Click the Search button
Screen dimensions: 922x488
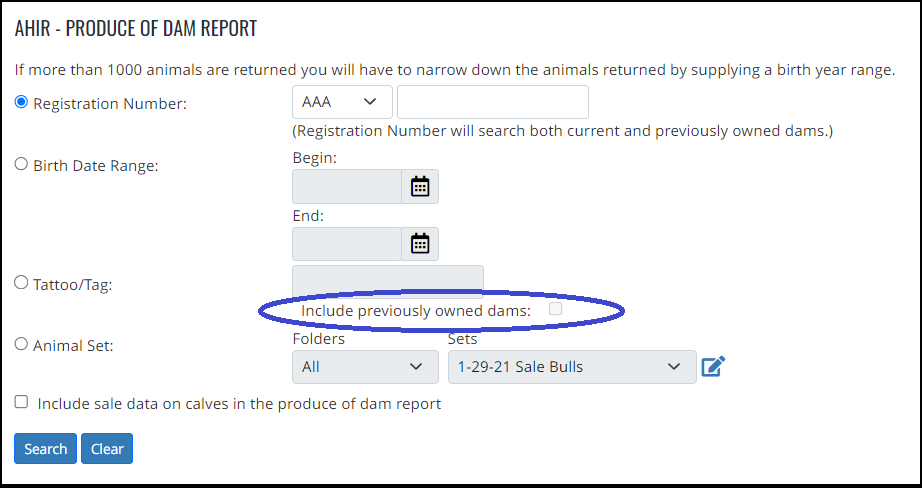point(45,449)
